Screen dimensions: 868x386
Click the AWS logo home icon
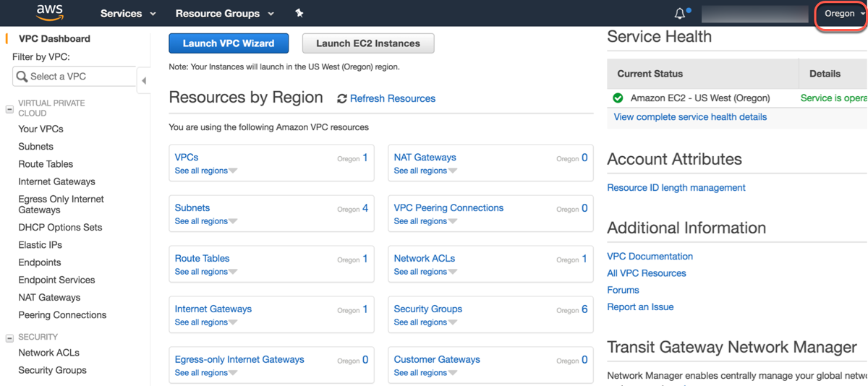pos(49,12)
